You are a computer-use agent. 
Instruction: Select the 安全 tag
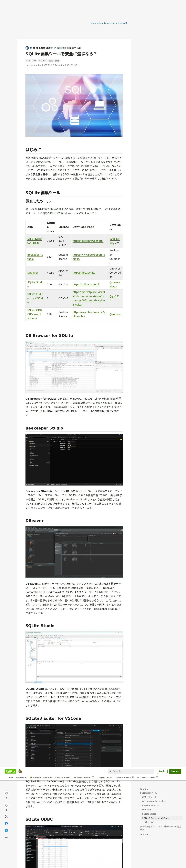(x=57, y=61)
